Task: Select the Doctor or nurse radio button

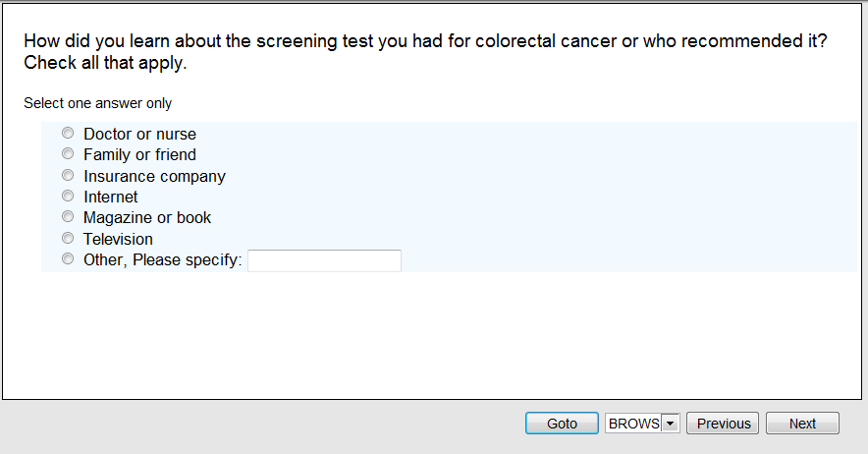Action: (68, 134)
